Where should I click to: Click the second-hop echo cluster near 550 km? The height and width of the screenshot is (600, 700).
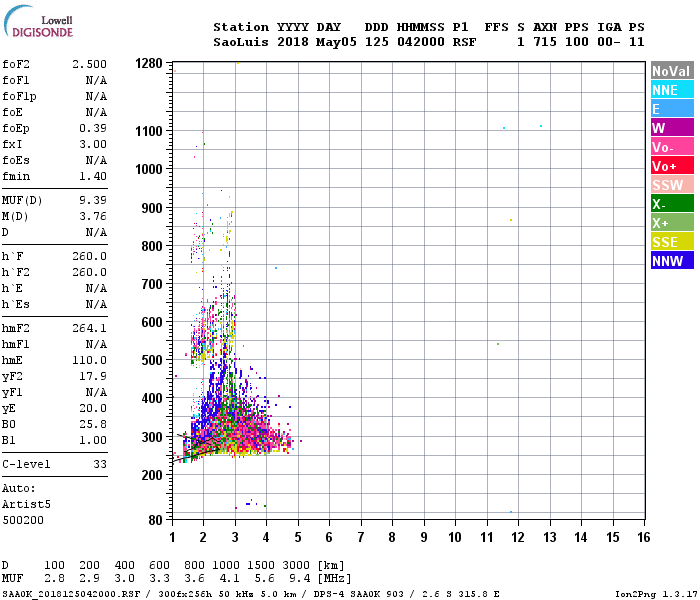click(213, 333)
